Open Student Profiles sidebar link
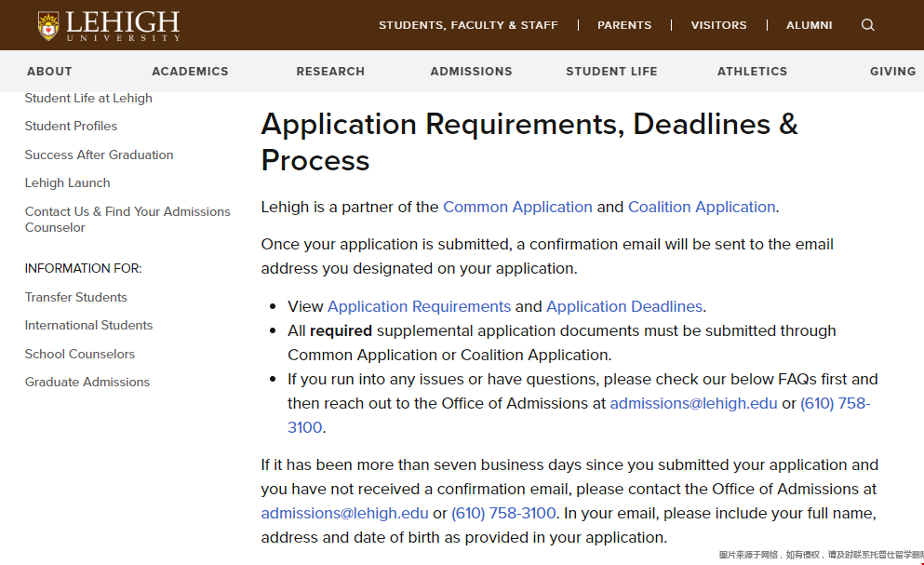924x565 pixels. click(71, 127)
